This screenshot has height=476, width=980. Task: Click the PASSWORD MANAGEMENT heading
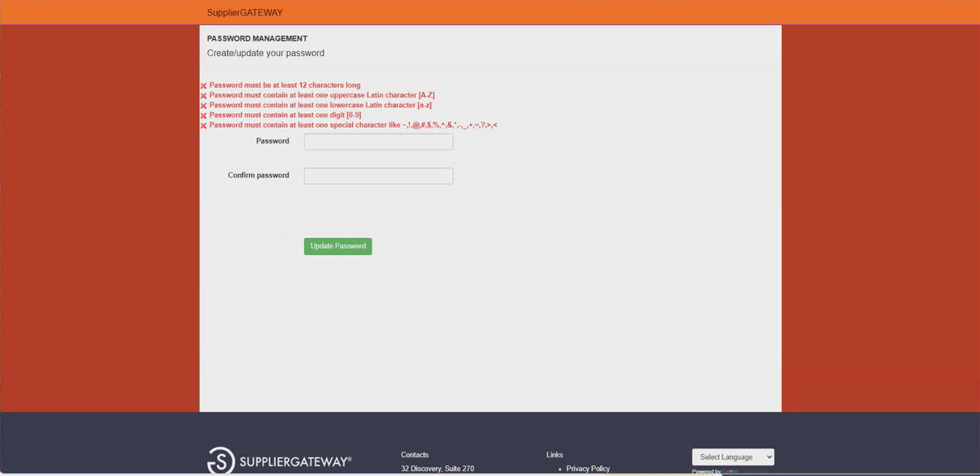pyautogui.click(x=257, y=39)
